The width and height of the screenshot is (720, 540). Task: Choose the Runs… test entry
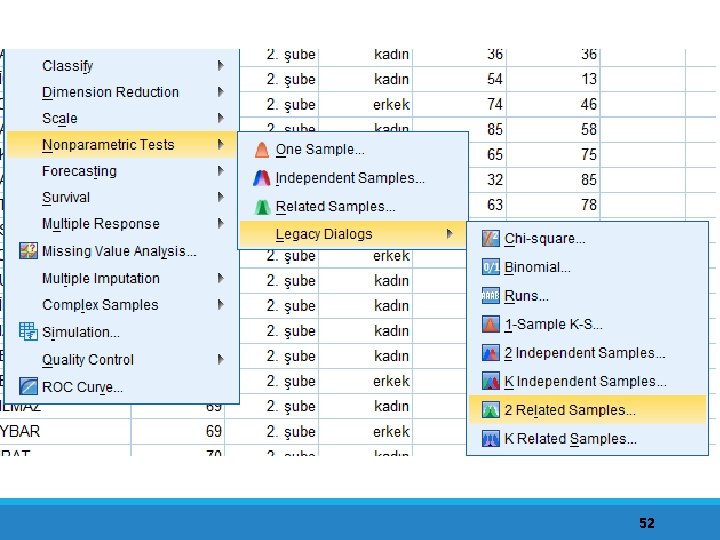coord(587,296)
